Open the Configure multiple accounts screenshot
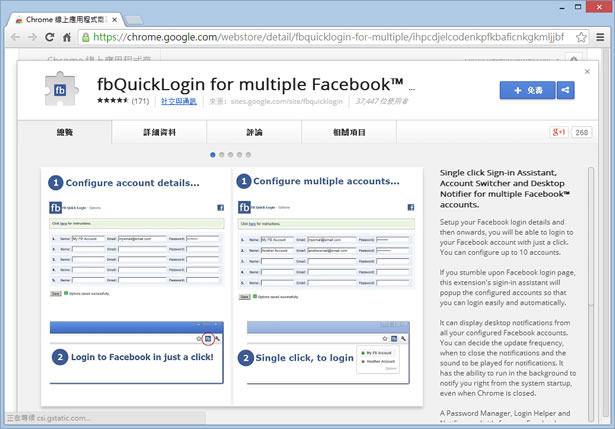This screenshot has height=429, width=615. coord(328,286)
